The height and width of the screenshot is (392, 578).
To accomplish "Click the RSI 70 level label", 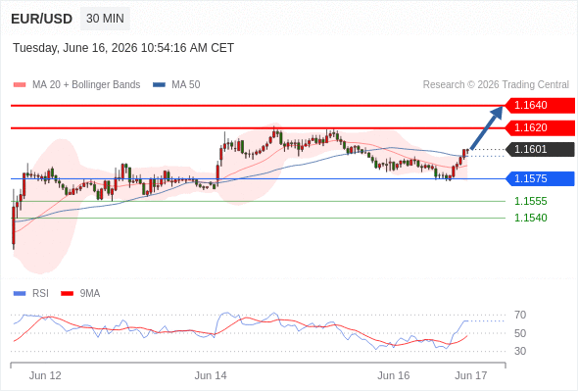I will (x=520, y=316).
